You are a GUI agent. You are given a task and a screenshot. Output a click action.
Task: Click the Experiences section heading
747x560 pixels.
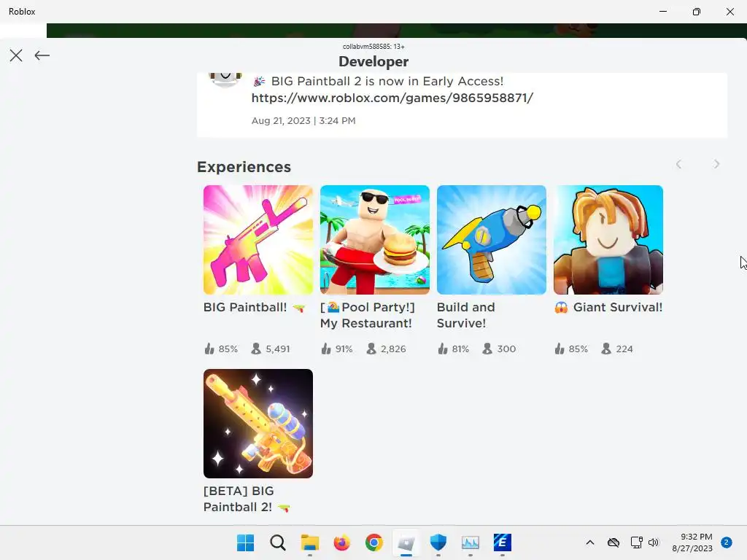point(244,167)
